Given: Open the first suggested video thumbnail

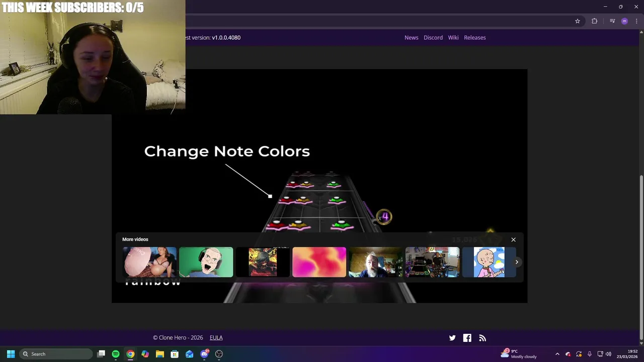Looking at the screenshot, I should (x=149, y=262).
